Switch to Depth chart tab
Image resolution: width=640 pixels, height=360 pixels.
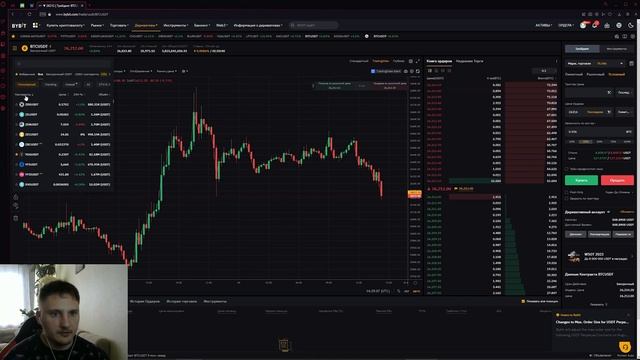click(398, 61)
